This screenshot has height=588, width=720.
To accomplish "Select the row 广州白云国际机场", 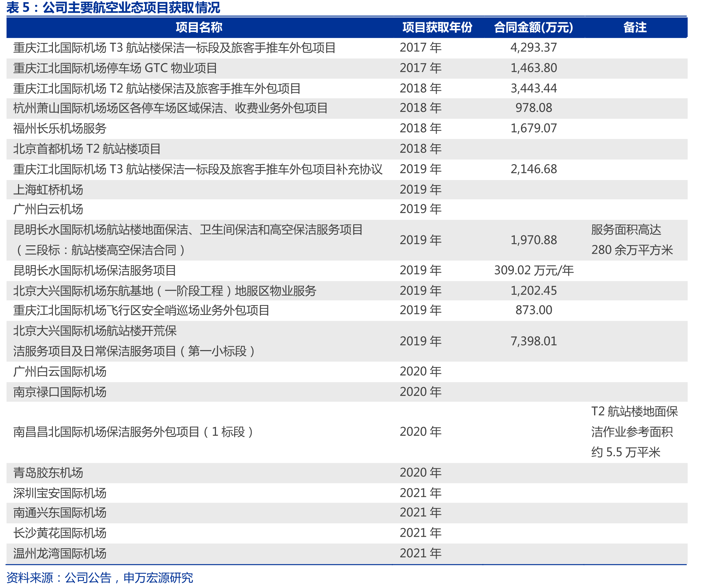I will coord(347,372).
